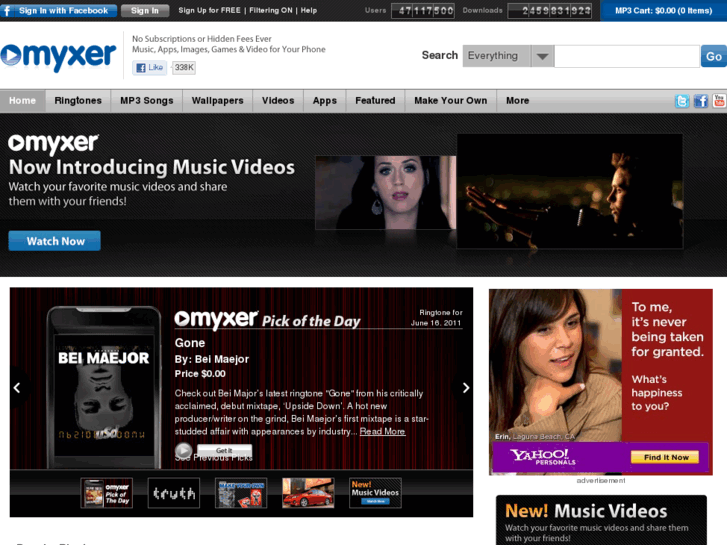Select the Make Your Own carousel thumbnail
This screenshot has width=727, height=545.
point(241,493)
